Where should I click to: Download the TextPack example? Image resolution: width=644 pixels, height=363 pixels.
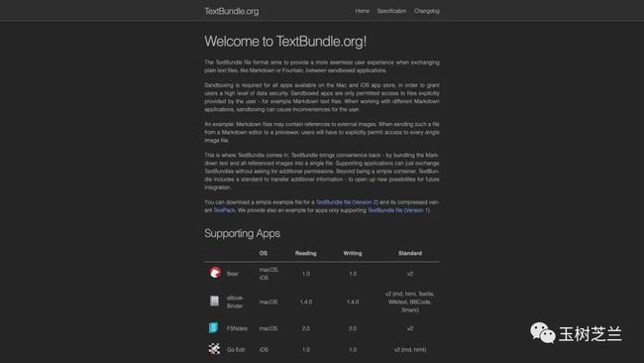click(224, 210)
